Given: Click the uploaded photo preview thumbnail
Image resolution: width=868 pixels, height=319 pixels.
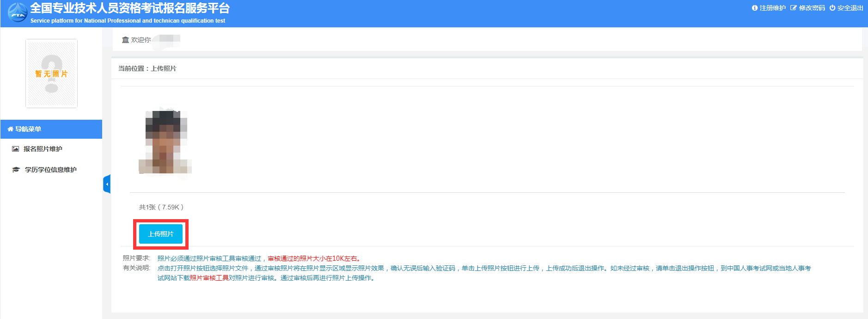Looking at the screenshot, I should coord(165,142).
